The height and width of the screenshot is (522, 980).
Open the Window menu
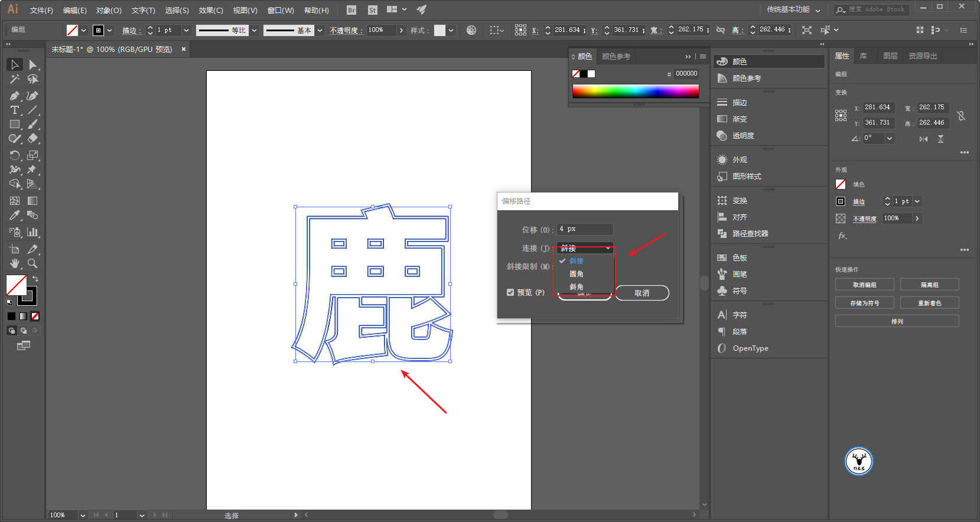[281, 11]
